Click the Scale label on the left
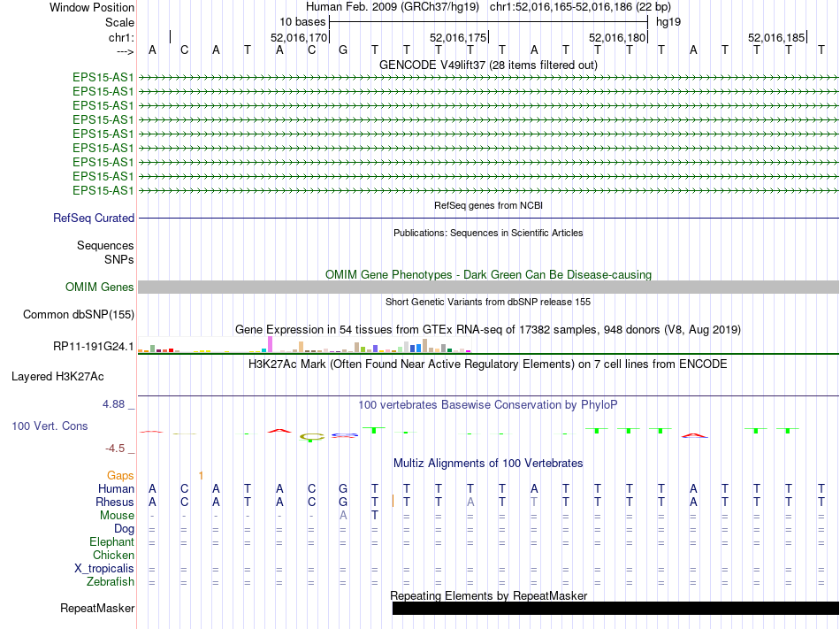840x629 pixels. pyautogui.click(x=119, y=22)
